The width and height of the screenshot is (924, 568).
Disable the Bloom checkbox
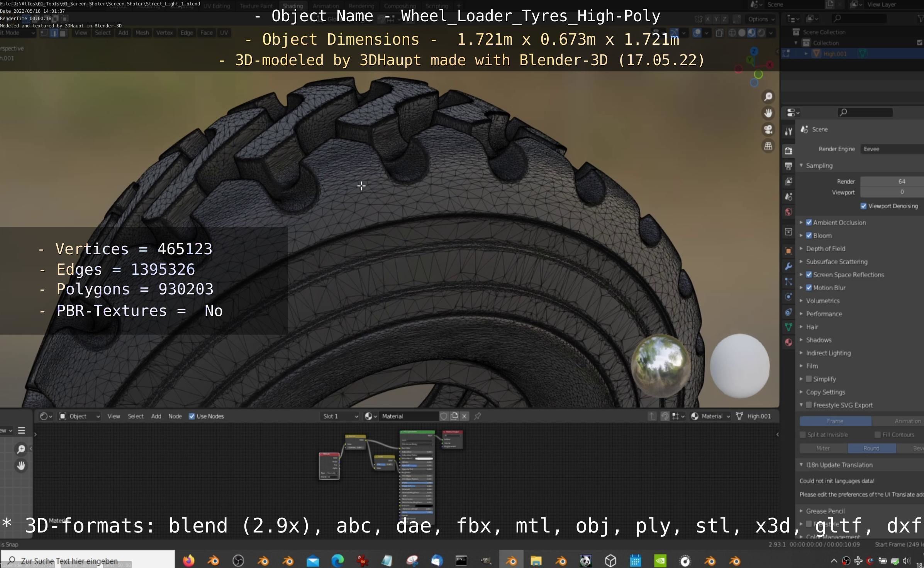coord(809,235)
